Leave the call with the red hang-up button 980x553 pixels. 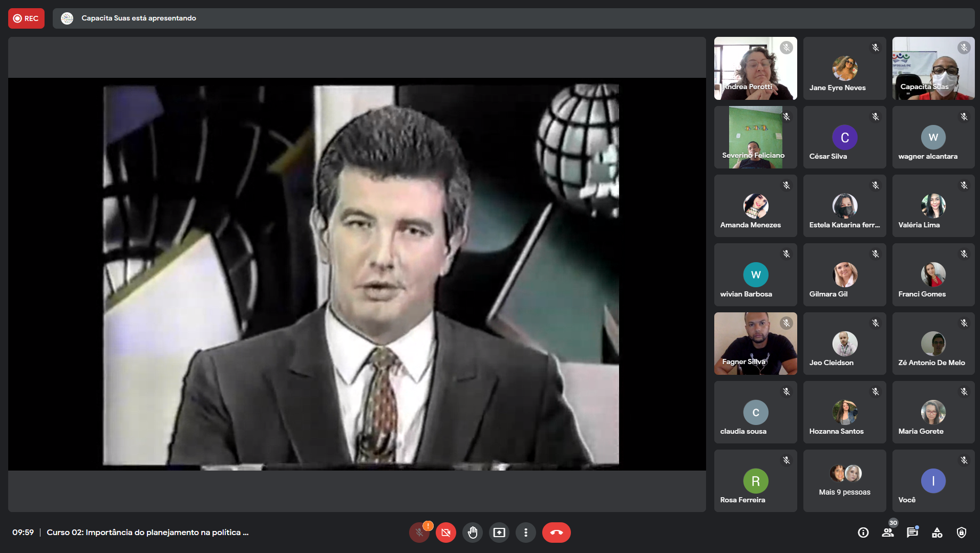[556, 533]
